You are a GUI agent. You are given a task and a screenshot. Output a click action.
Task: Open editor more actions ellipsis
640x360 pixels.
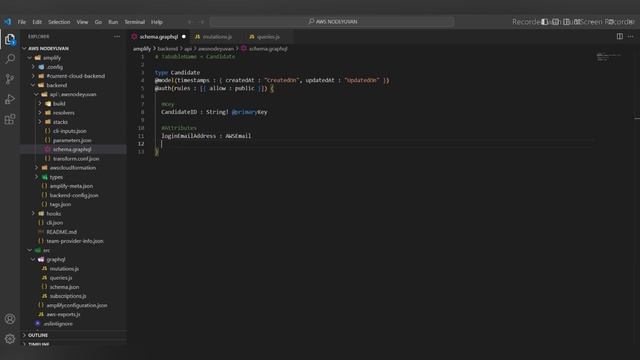click(631, 36)
